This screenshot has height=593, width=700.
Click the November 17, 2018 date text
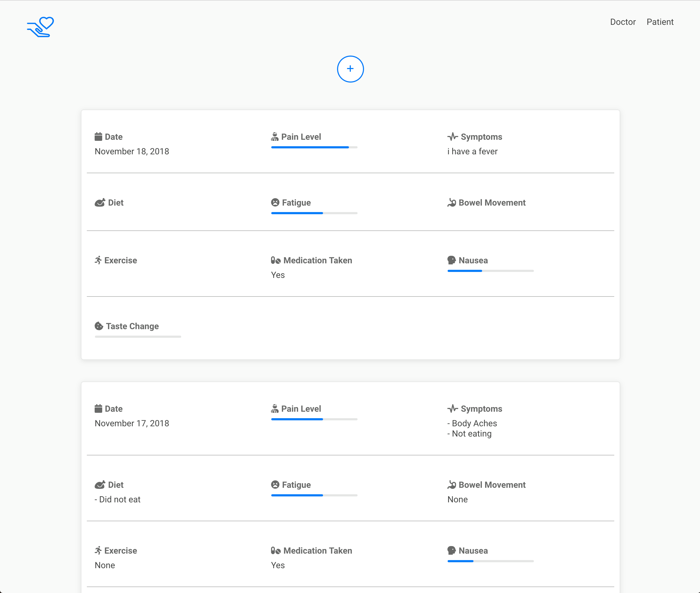pos(132,423)
